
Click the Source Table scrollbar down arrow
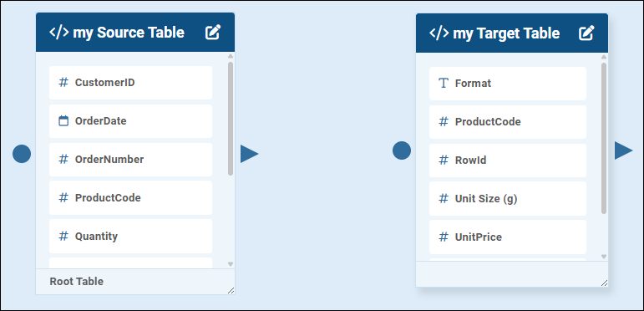(231, 263)
